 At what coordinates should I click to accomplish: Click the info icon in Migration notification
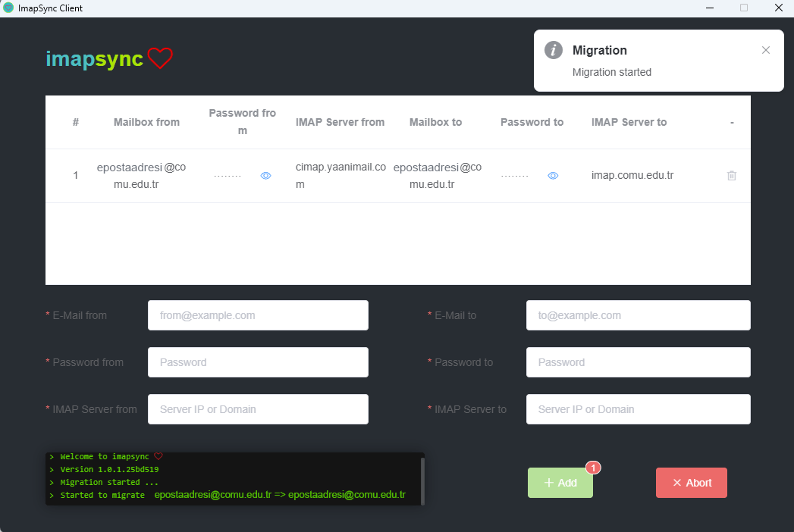point(554,50)
